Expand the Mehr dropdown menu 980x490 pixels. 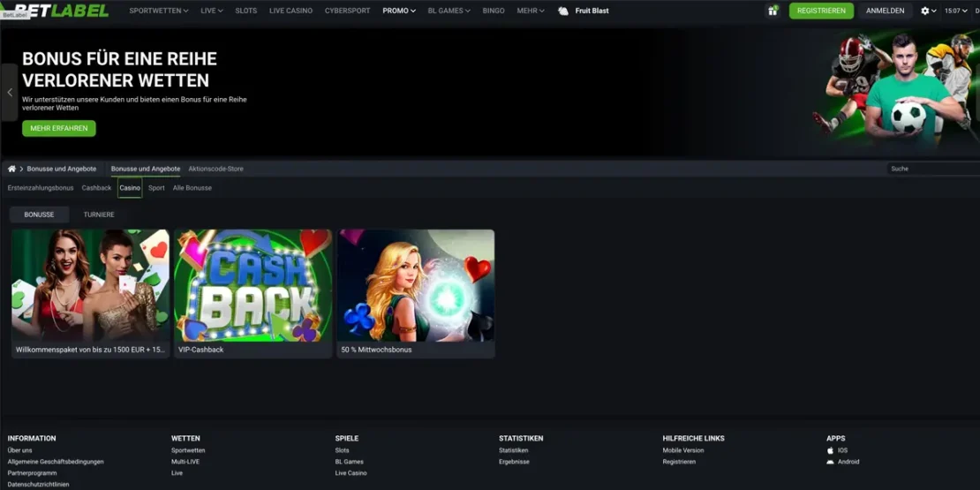531,11
